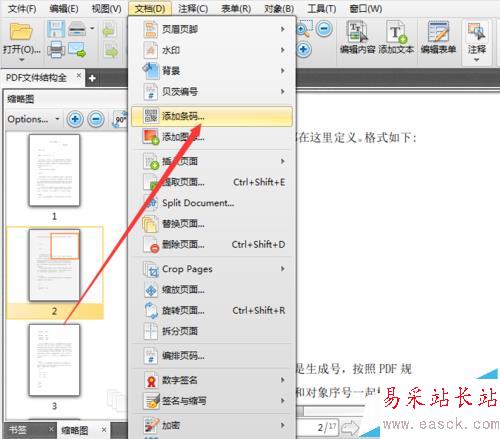
Task: Click the printer icon in toolbar
Action: tap(56, 49)
